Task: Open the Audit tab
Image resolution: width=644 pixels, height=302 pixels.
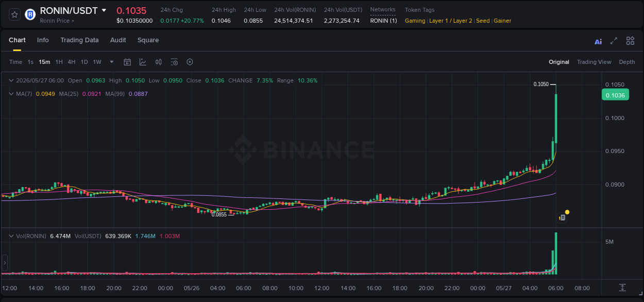Action: pos(118,40)
